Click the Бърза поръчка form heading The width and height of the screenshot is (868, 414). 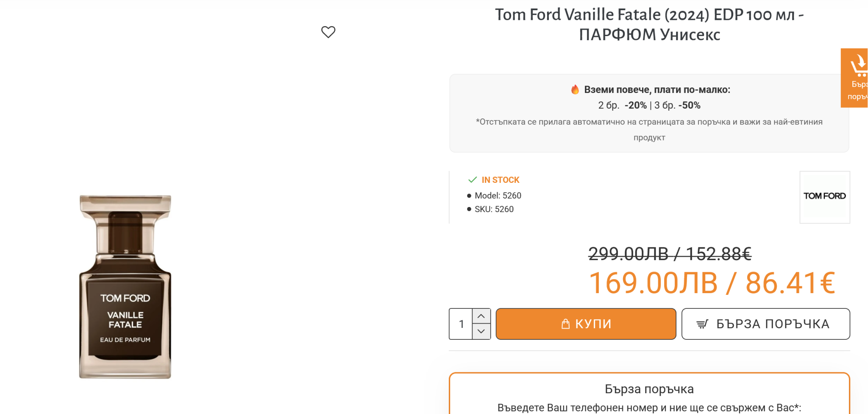coord(649,389)
